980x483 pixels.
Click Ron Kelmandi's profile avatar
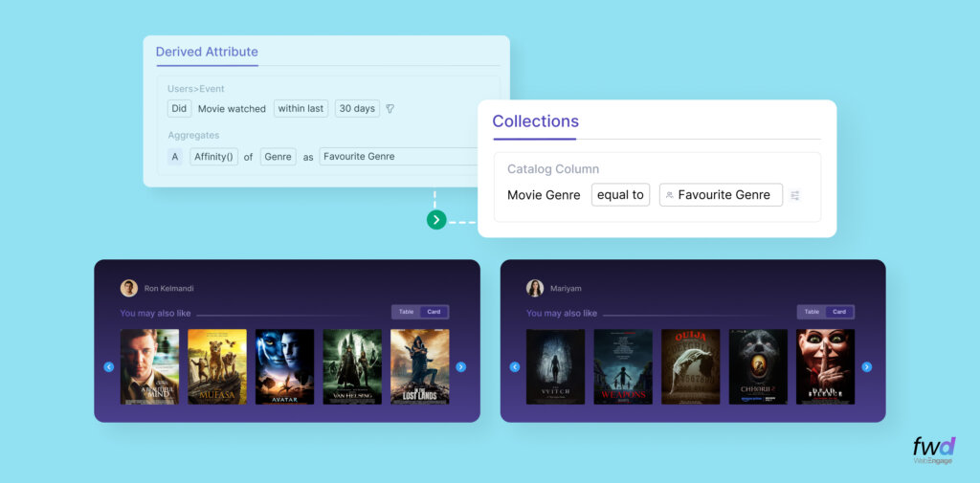(128, 288)
